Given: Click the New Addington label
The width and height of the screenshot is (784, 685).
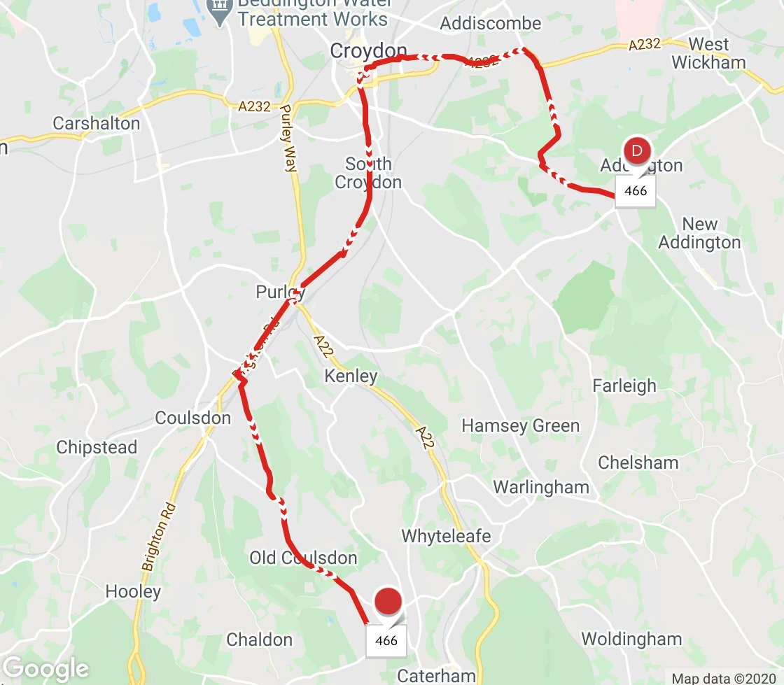Looking at the screenshot, I should 699,233.
